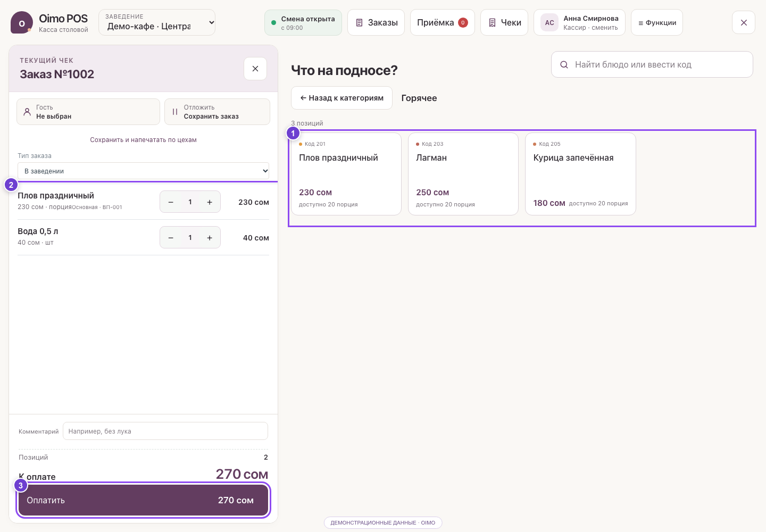Screen dimensions: 766x532
Task: Decrease quantity of Плов праздничный
Action: (171, 202)
